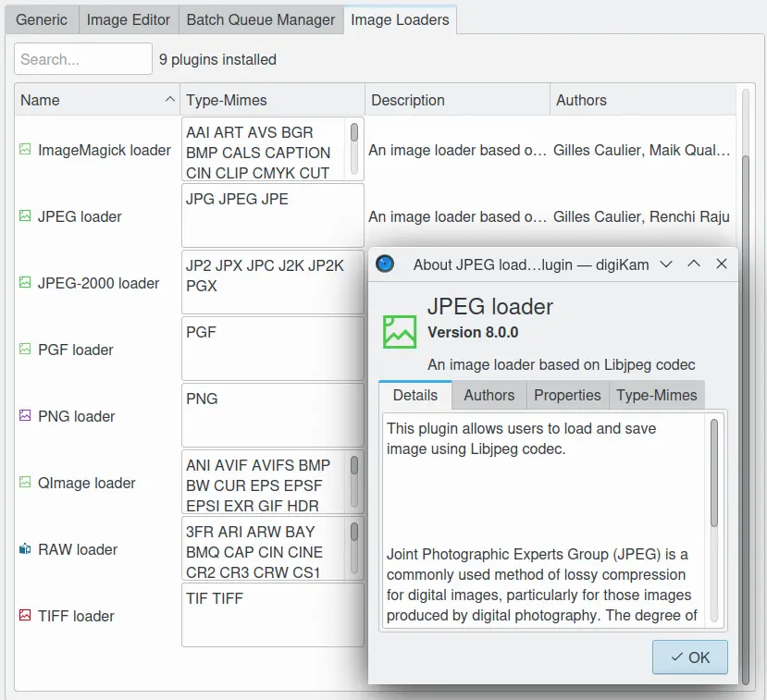View the Type-Mimes tab in About dialog
767x700 pixels.
(x=657, y=395)
